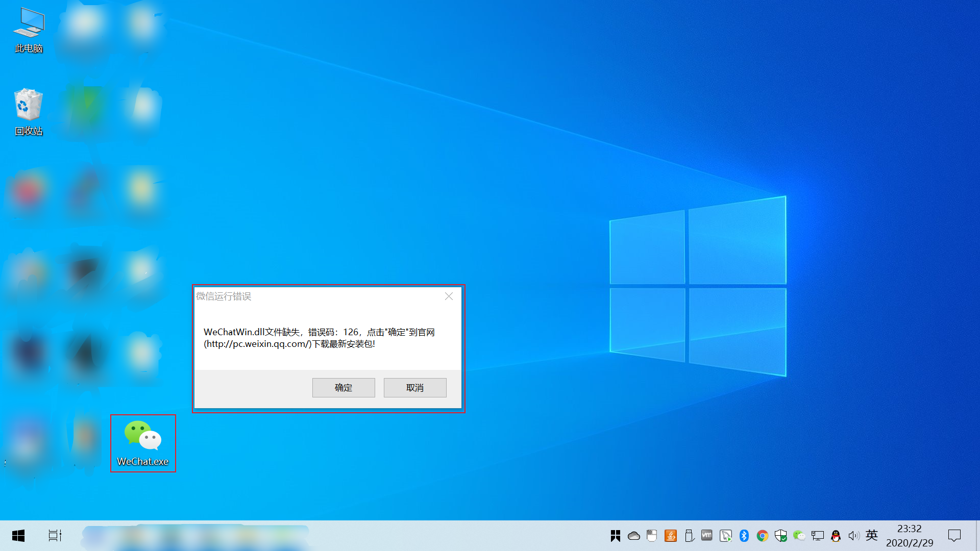The image size is (980, 551).
Task: Click the VMware tray icon
Action: point(707,536)
